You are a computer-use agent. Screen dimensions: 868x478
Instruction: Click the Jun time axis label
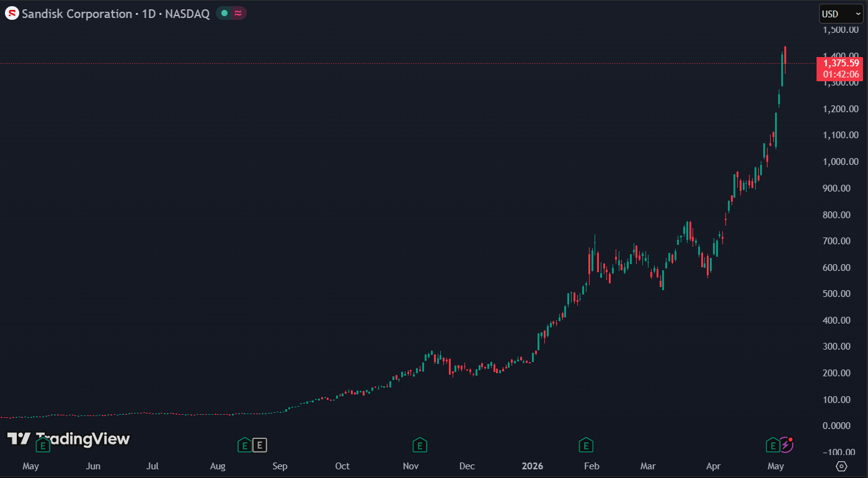tap(93, 466)
